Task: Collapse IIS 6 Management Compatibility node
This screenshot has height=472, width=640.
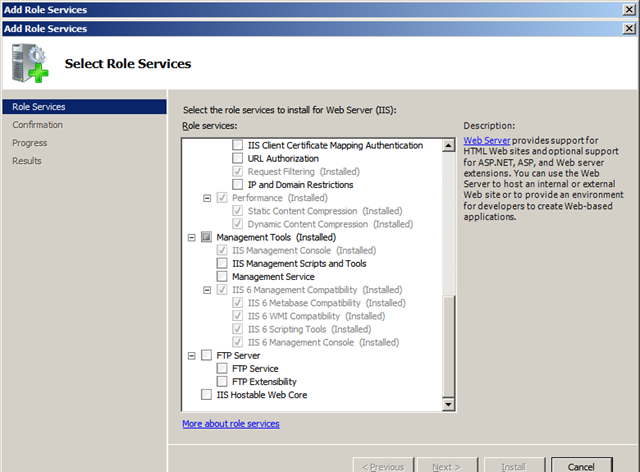Action: click(207, 290)
